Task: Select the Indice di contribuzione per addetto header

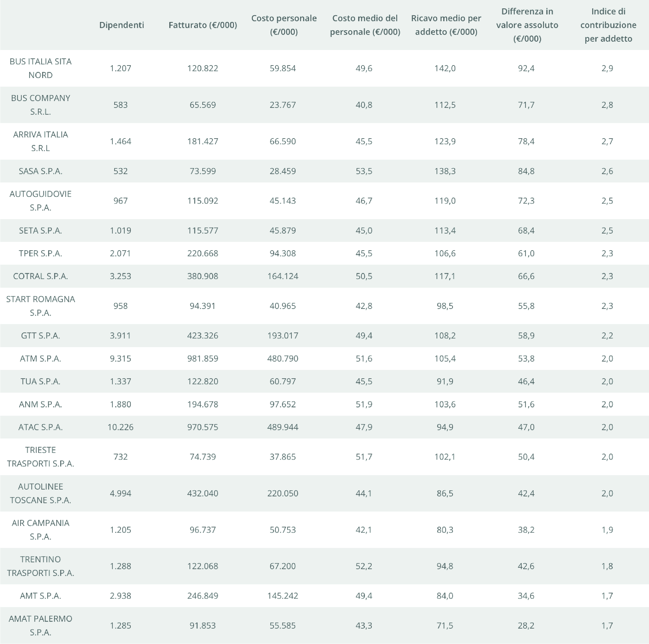Action: (x=608, y=25)
